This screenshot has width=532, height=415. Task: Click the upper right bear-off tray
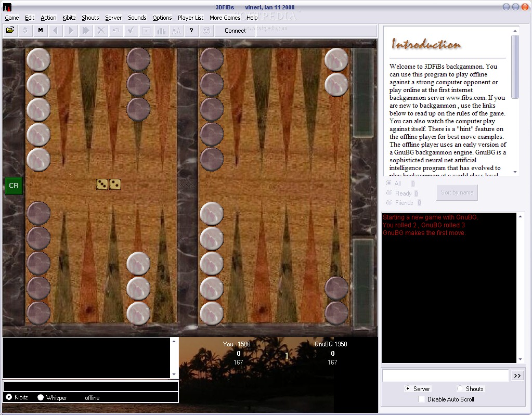point(362,93)
